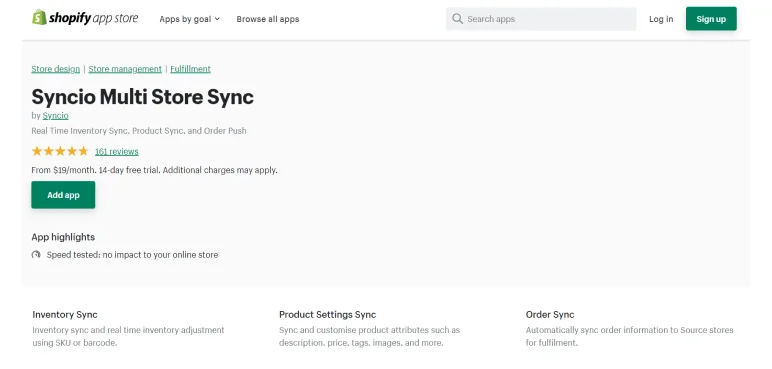Click the five-star rating icons
This screenshot has height=369, width=772.
tap(60, 151)
